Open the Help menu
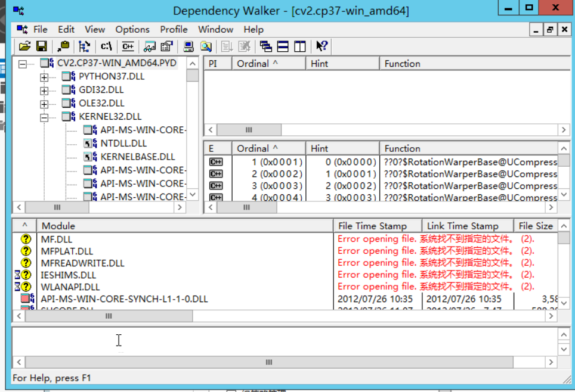Image resolution: width=575 pixels, height=392 pixels. [x=254, y=29]
